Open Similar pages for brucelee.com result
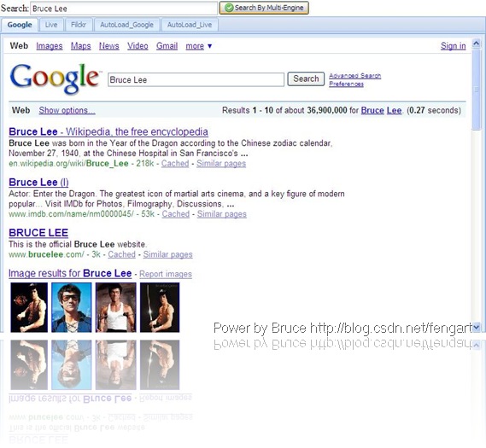The width and height of the screenshot is (486, 448). [x=167, y=254]
